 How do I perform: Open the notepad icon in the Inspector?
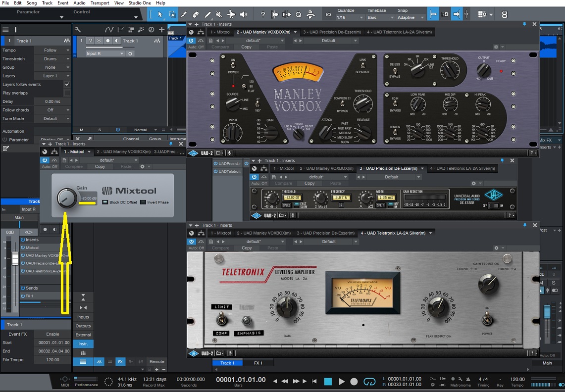[x=6, y=148]
